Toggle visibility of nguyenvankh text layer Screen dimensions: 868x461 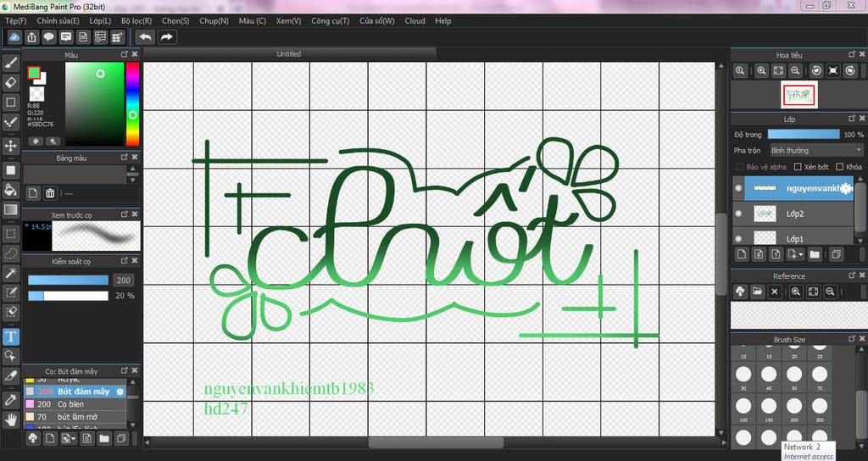coord(738,188)
